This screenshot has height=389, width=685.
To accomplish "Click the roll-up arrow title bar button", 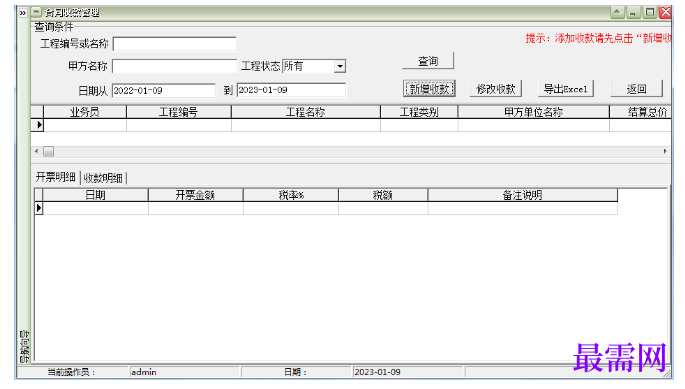I will tap(617, 12).
